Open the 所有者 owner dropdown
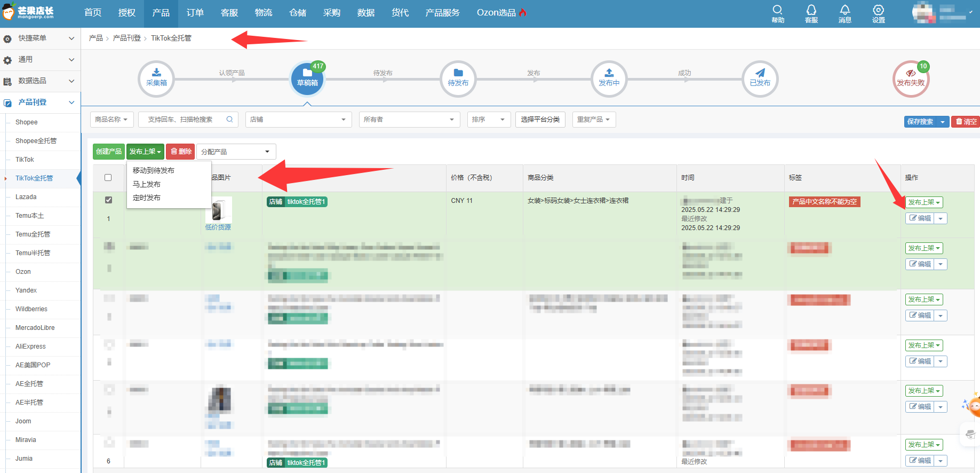980x473 pixels. click(x=410, y=120)
